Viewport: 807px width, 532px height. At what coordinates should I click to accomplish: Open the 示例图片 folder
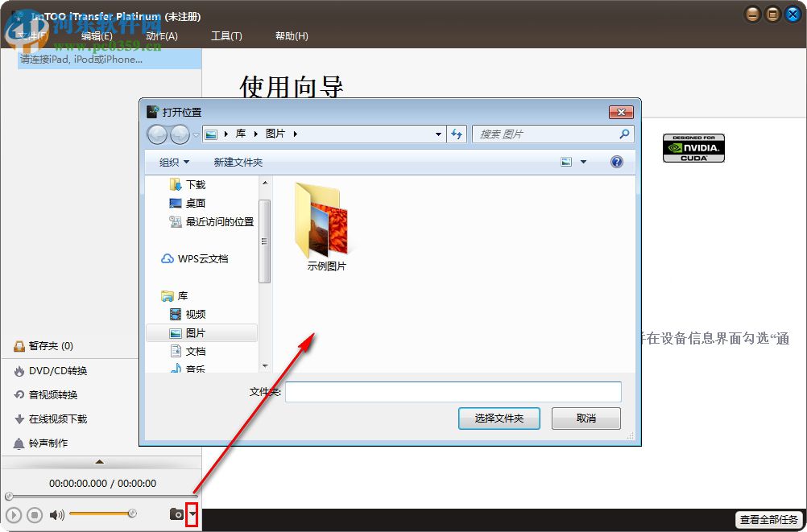(x=325, y=221)
